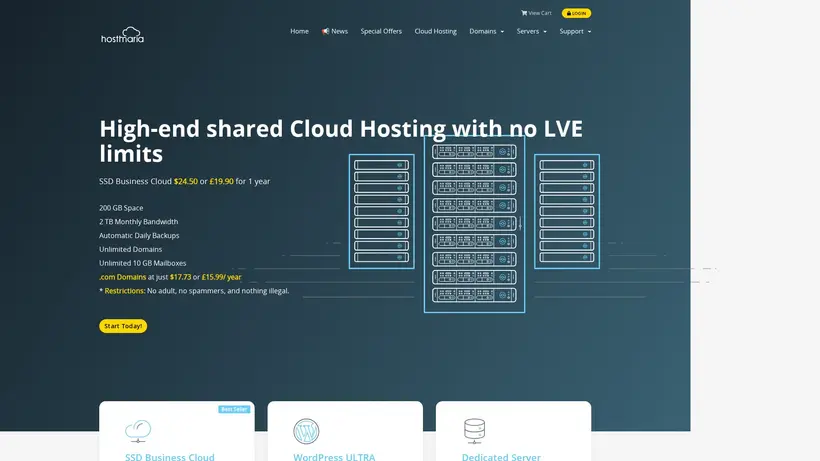Click the Restrictions link text

pyautogui.click(x=124, y=291)
